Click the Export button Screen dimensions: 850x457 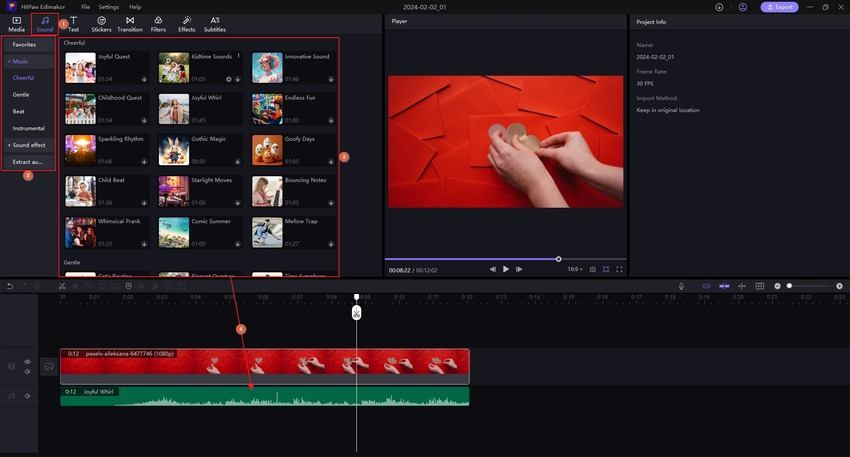coord(779,7)
